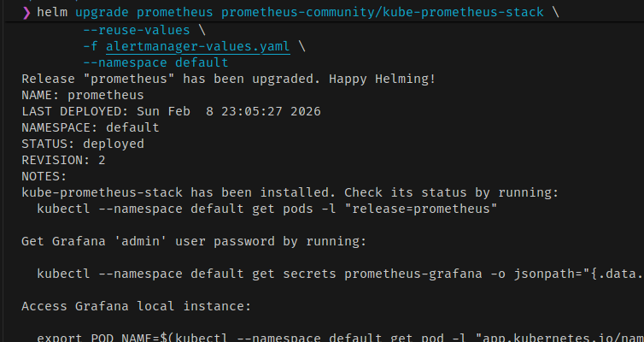Click the STATUS: deployed line
This screenshot has width=644, height=342.
[x=82, y=144]
